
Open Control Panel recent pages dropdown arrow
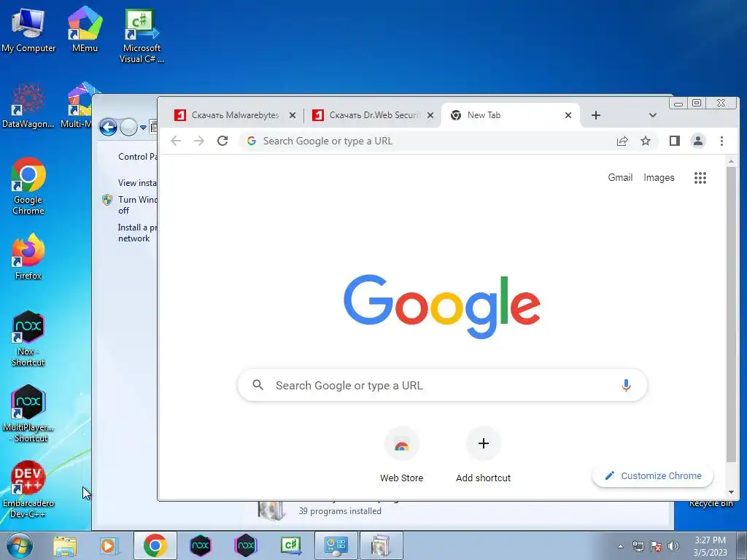143,128
